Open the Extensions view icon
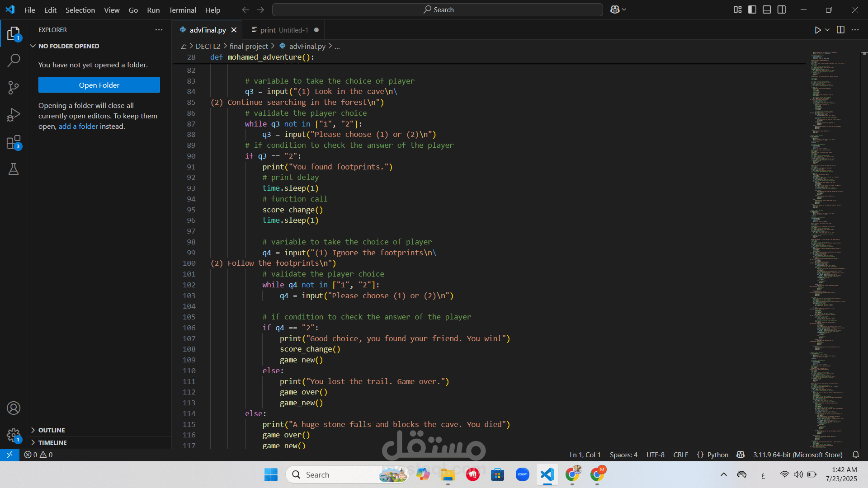This screenshot has height=488, width=868. tap(14, 142)
